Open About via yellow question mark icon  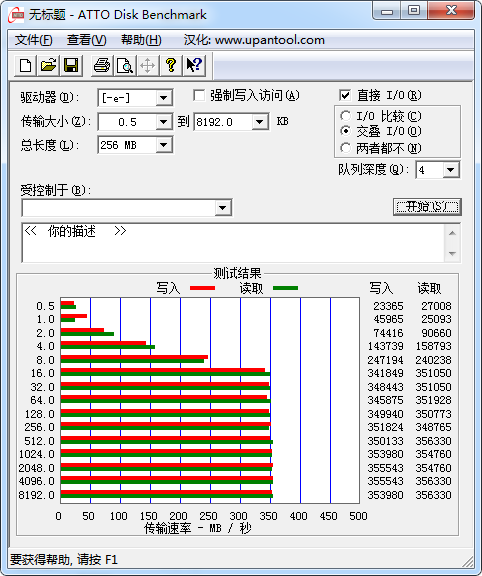pos(170,66)
